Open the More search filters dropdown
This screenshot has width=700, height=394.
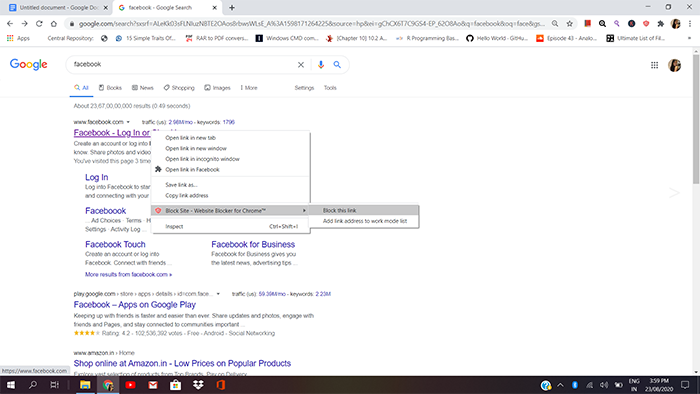(x=249, y=88)
